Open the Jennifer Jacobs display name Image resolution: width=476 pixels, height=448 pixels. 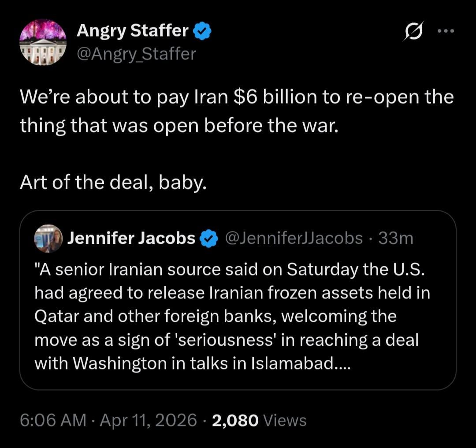pos(131,239)
